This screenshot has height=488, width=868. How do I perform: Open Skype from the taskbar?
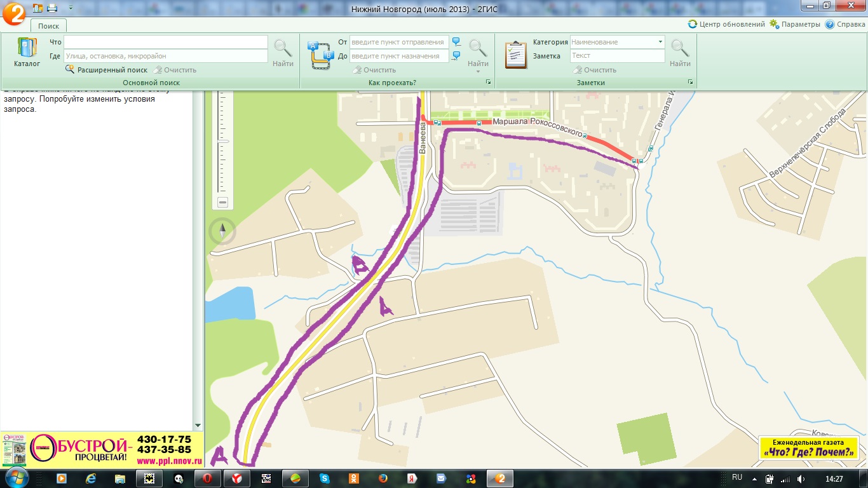click(325, 478)
